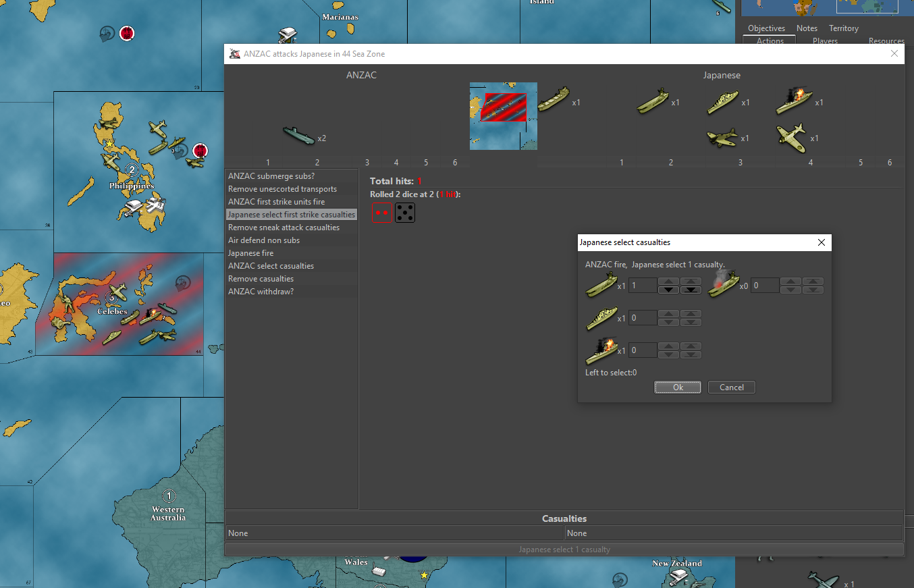Decrease carrier casualty count by one
Viewport: 914px width, 588px height.
668,290
